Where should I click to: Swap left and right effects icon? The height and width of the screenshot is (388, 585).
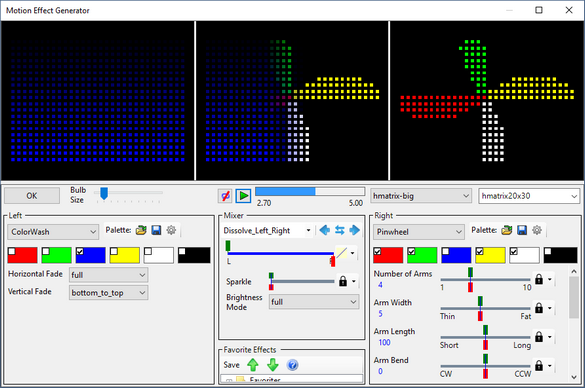340,230
